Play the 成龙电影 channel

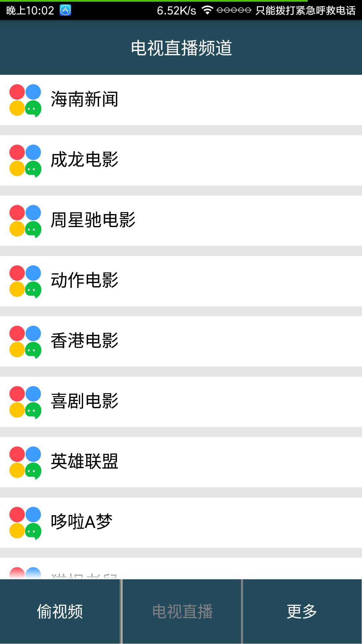pyautogui.click(x=181, y=160)
